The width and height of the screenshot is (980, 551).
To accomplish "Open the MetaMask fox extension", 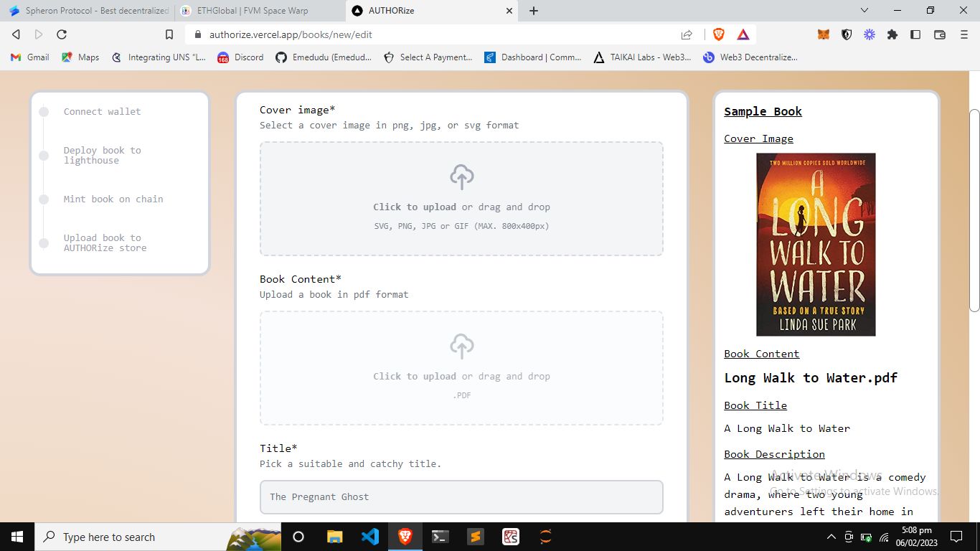I will tap(824, 34).
